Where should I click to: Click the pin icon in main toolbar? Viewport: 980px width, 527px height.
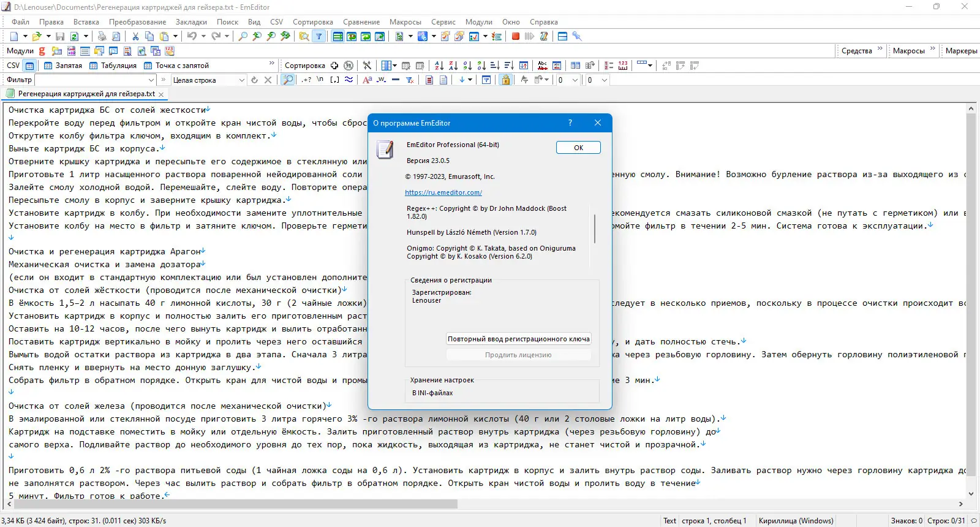coord(576,36)
